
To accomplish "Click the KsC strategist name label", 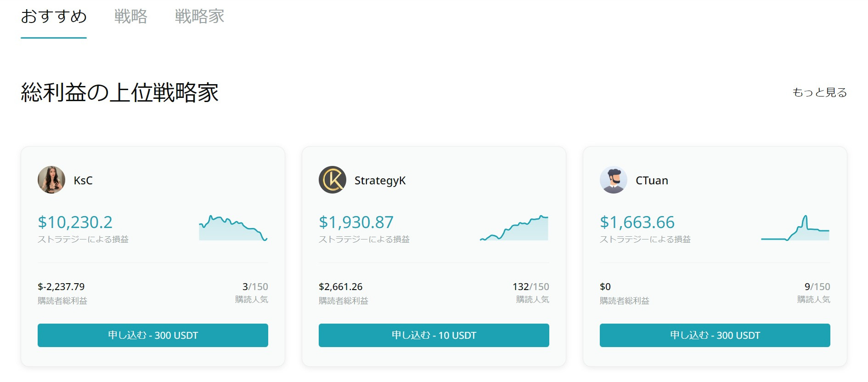I will click(x=85, y=180).
